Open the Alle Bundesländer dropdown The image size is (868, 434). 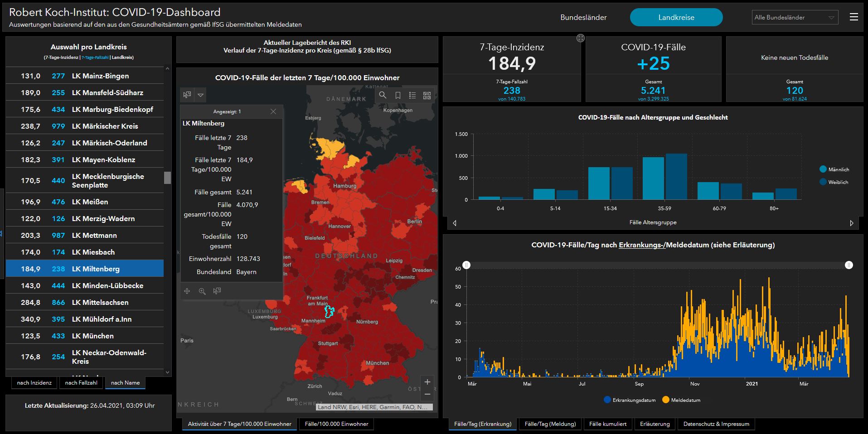795,17
